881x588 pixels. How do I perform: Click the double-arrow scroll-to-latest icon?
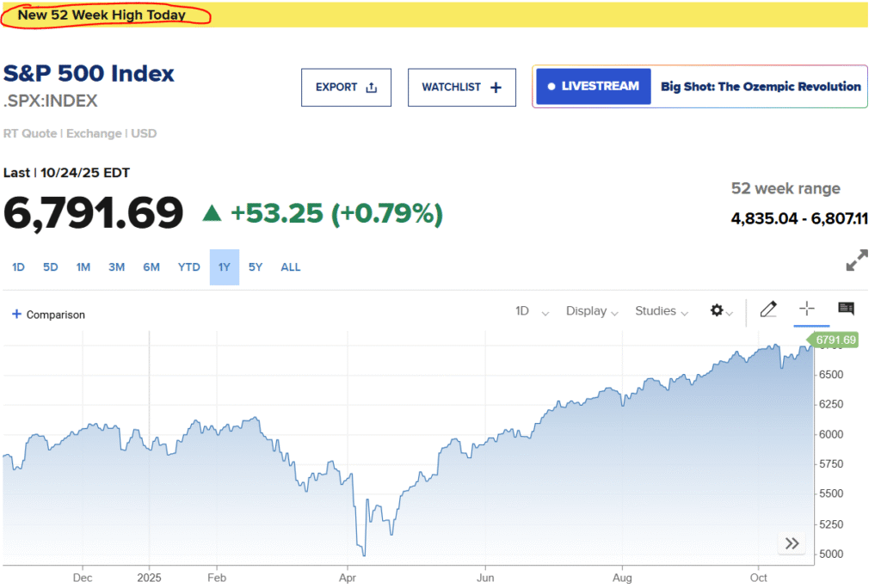click(792, 543)
